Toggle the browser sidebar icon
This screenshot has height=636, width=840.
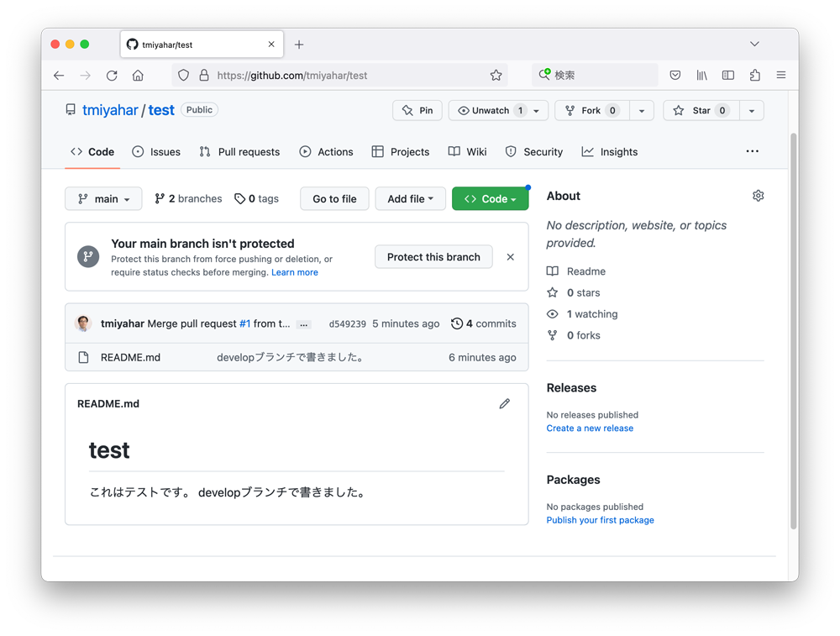(728, 76)
